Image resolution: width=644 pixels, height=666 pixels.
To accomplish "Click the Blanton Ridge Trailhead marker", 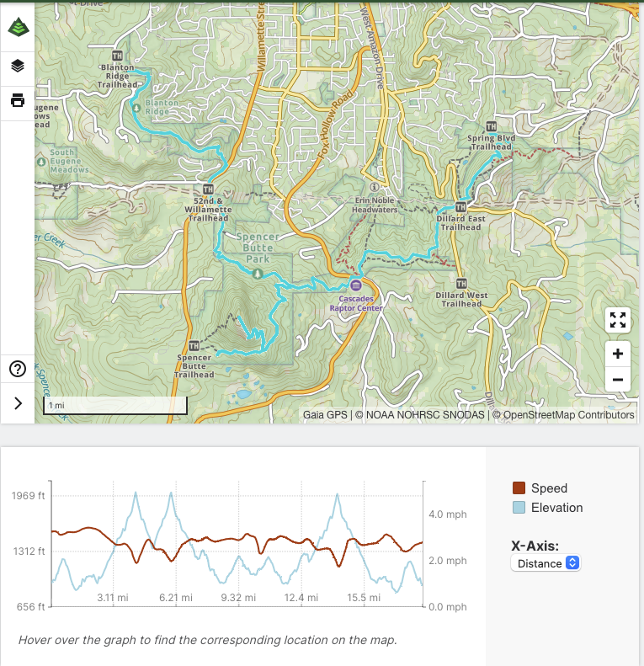I will point(117,57).
